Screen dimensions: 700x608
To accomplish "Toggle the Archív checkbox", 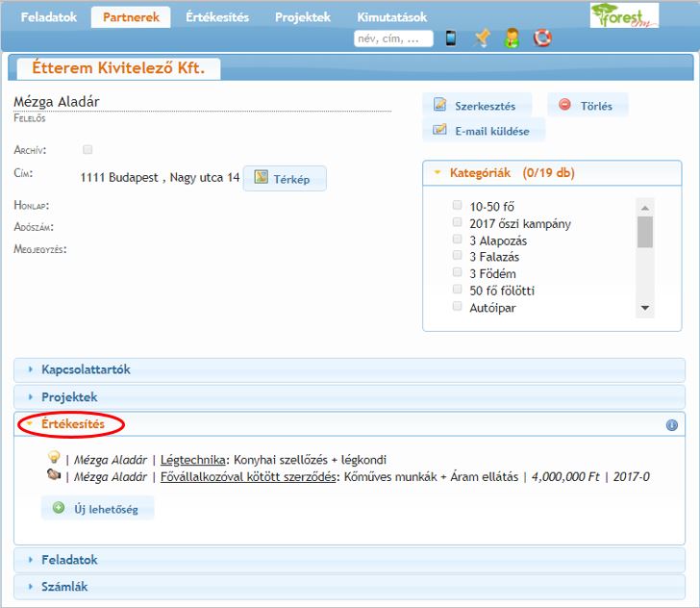I will coord(88,150).
